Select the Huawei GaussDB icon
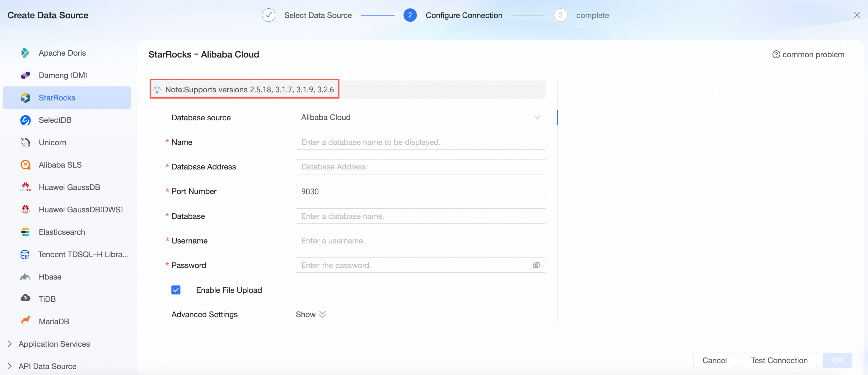The image size is (868, 375). [25, 187]
